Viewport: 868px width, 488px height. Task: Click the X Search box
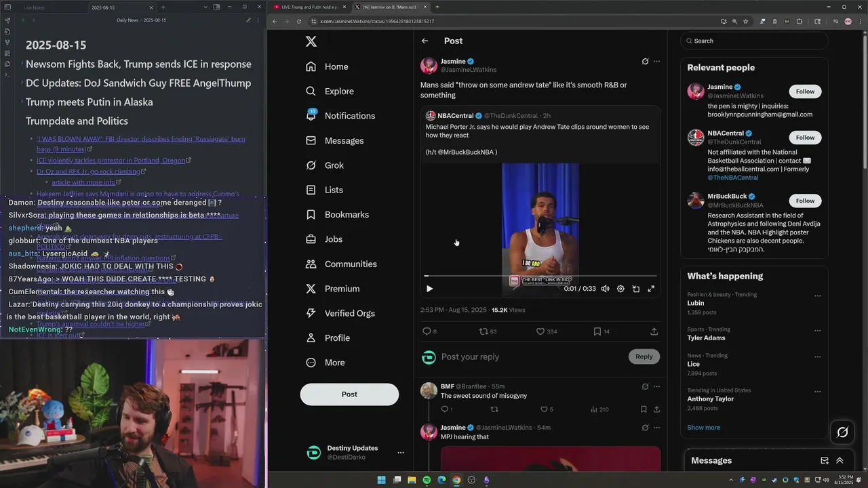(755, 41)
